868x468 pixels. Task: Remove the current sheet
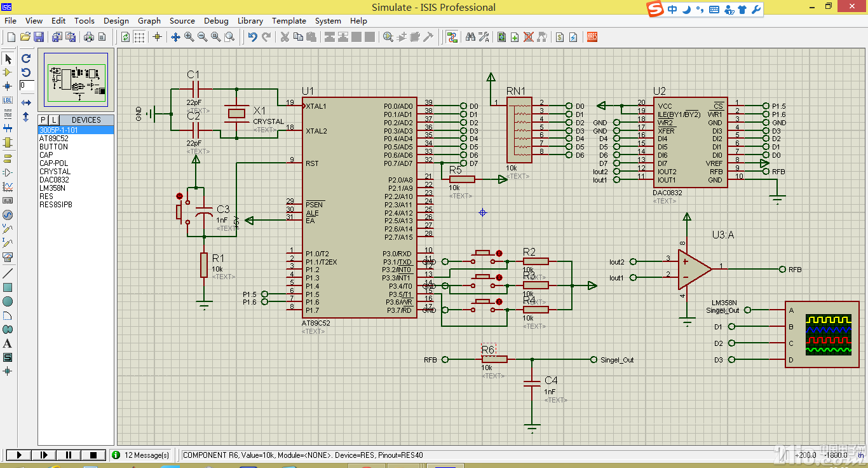(528, 37)
